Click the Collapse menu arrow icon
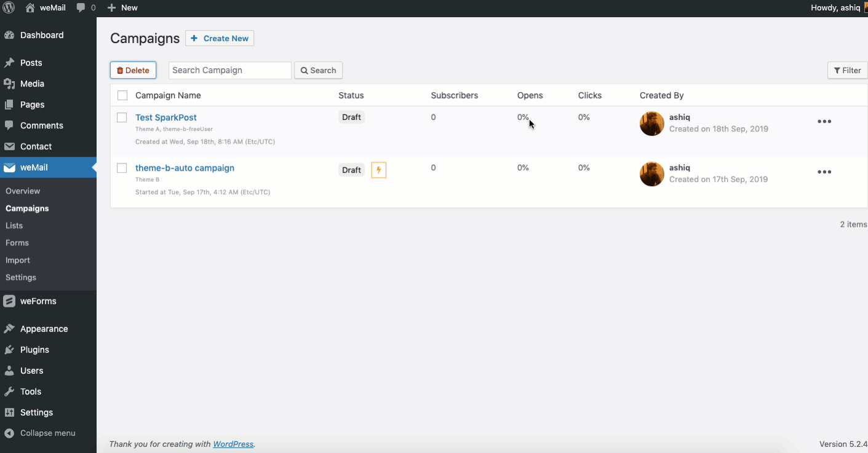The width and height of the screenshot is (868, 453). 9,433
